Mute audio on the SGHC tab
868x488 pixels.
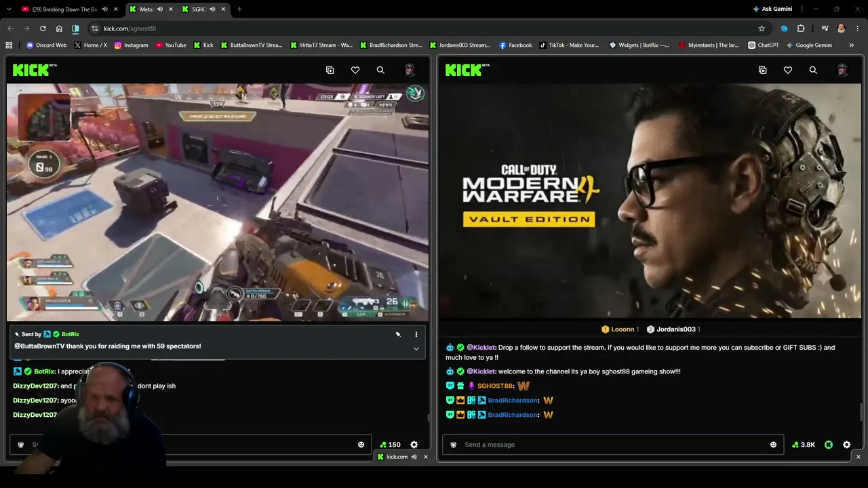pos(212,9)
